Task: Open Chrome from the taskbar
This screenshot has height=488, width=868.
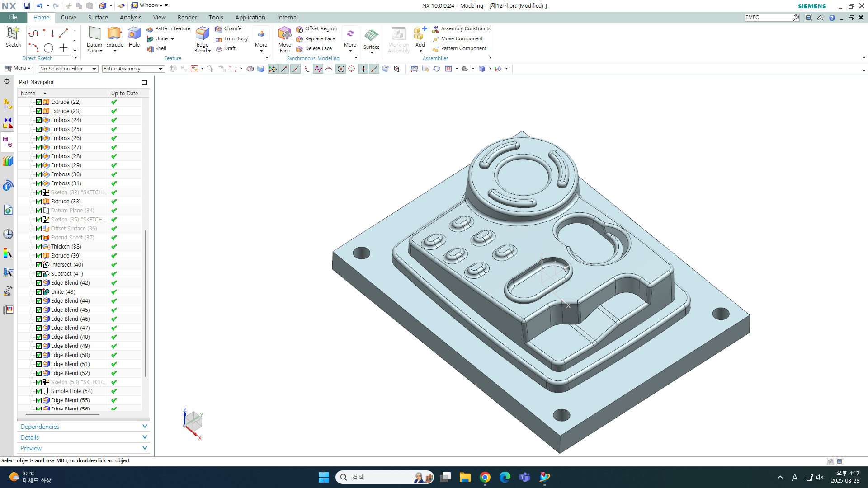Action: pyautogui.click(x=485, y=477)
